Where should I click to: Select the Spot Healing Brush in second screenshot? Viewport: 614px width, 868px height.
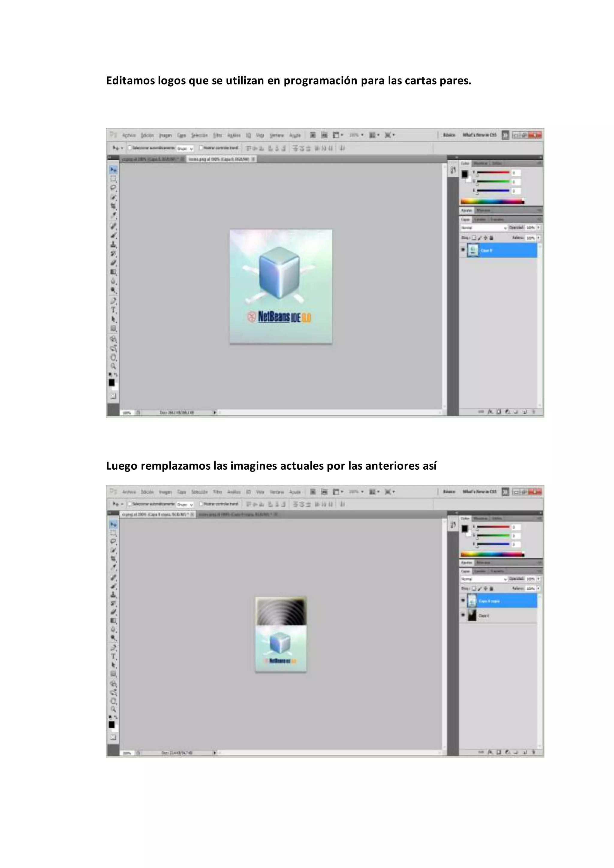click(x=113, y=577)
